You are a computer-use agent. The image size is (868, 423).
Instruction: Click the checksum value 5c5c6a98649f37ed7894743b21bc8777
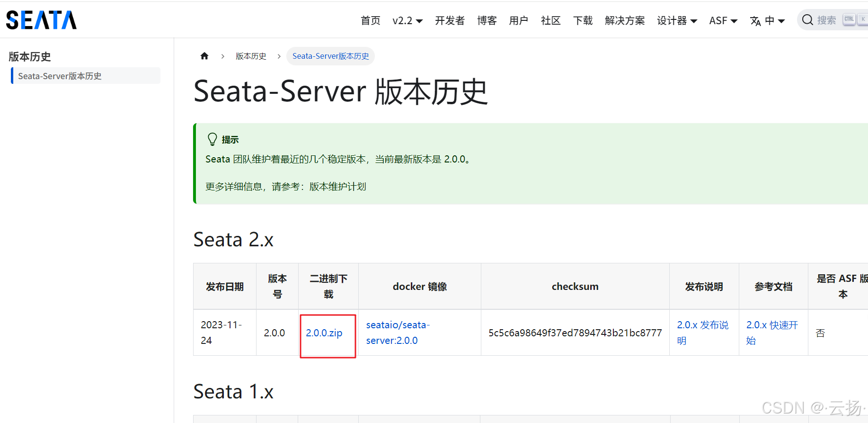click(575, 333)
